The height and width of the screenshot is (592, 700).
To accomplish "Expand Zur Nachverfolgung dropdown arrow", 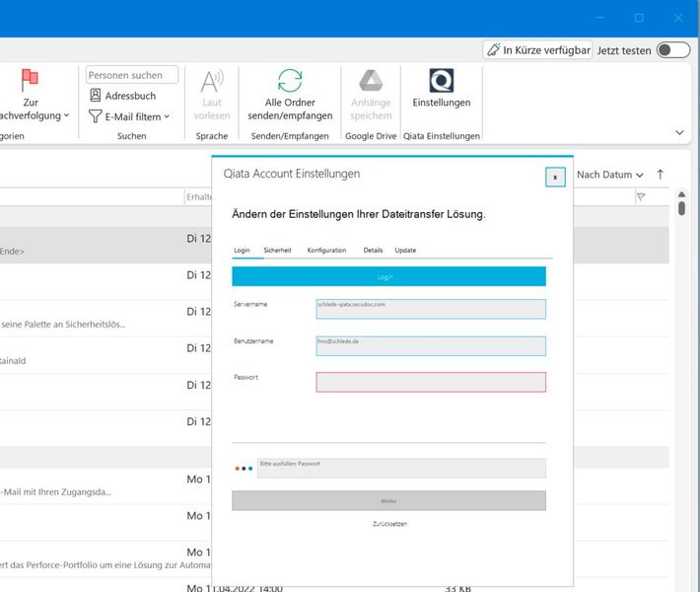I will pyautogui.click(x=66, y=115).
